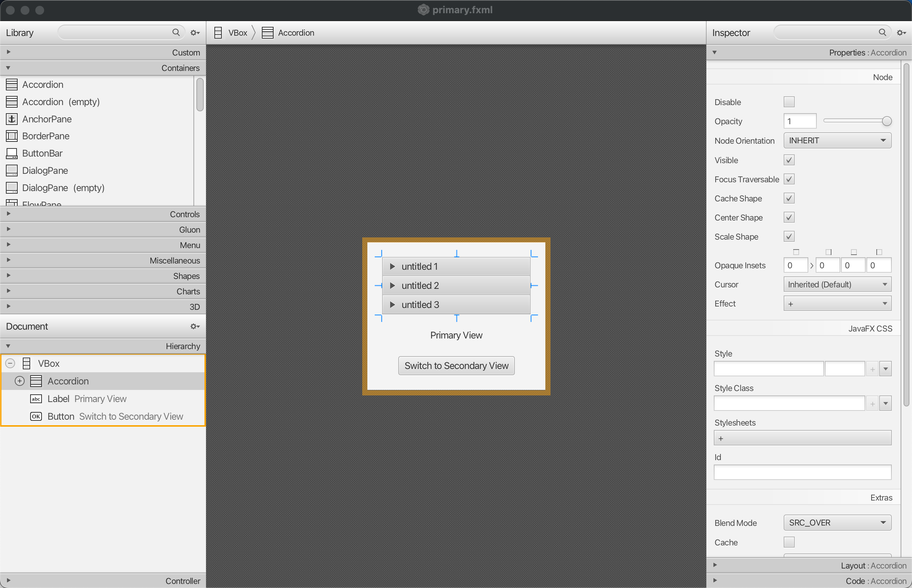Open the Document panel gear menu

pyautogui.click(x=195, y=326)
